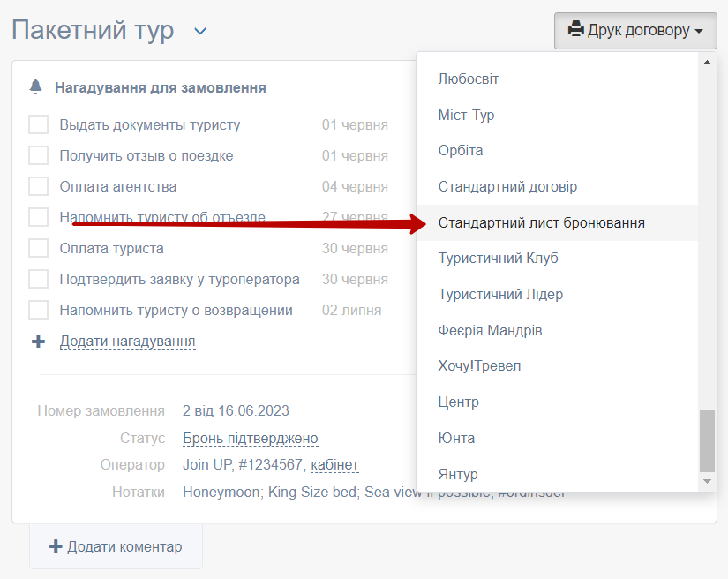Check Подтвердить заявку у туроператора

[38, 279]
